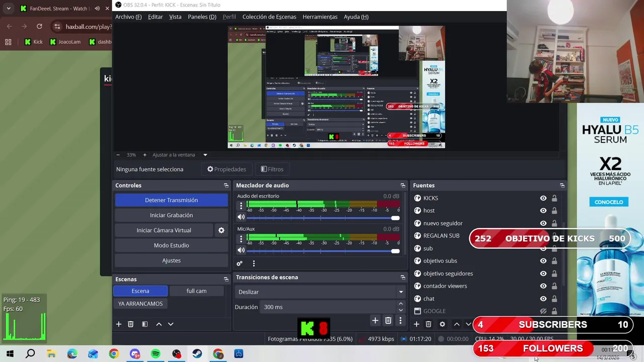Switch to full cam scene
This screenshot has height=362, width=644.
[x=196, y=291]
